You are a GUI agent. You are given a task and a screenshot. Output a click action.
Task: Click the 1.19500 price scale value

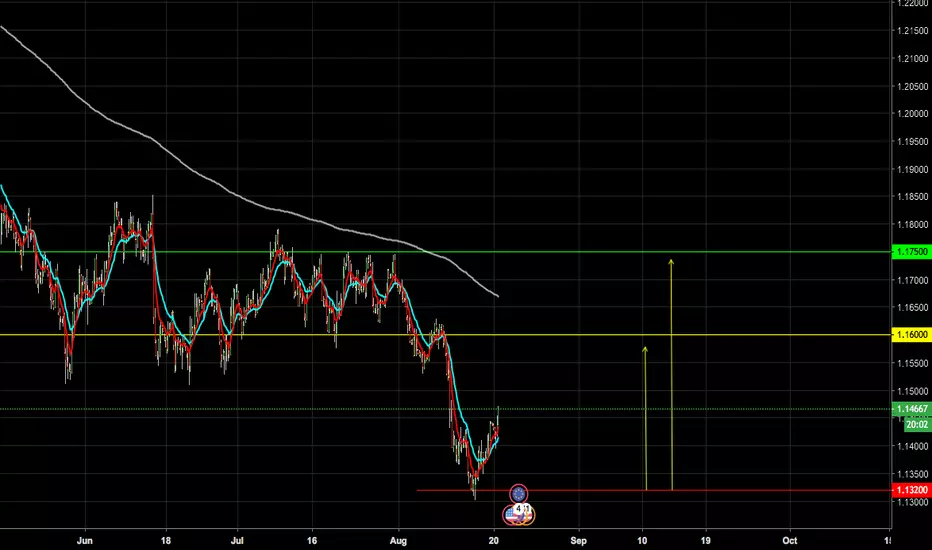[x=913, y=142]
